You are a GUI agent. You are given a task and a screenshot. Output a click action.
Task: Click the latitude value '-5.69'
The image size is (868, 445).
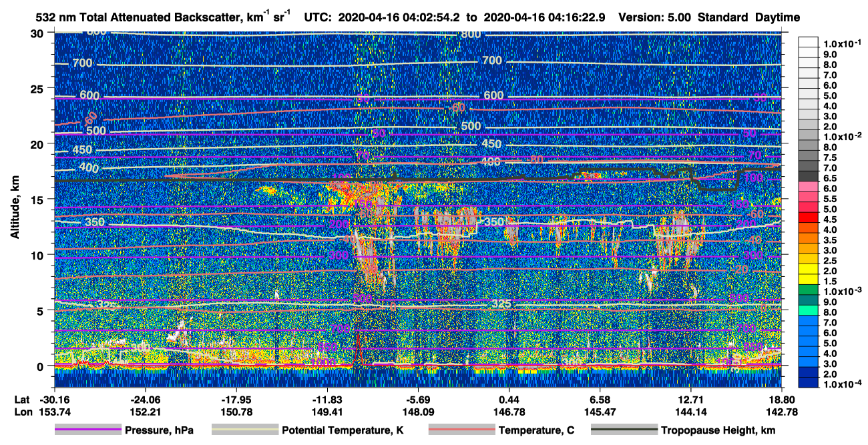pyautogui.click(x=417, y=399)
